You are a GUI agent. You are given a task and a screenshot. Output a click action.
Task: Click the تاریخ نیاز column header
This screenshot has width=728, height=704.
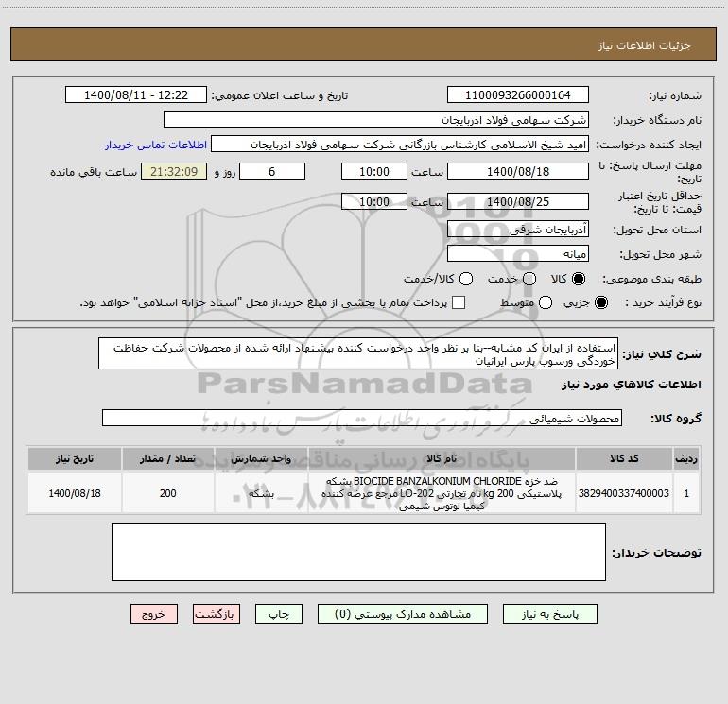[x=75, y=458]
